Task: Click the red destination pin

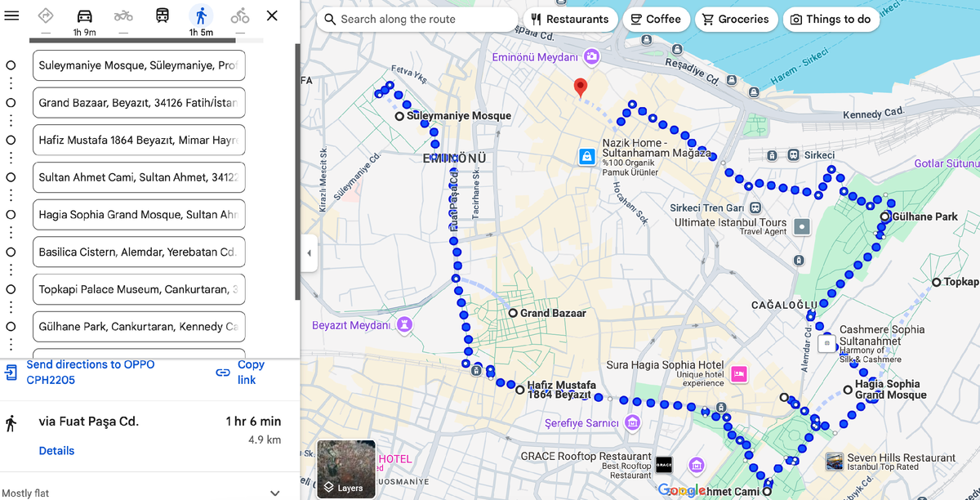Action: coord(580,88)
